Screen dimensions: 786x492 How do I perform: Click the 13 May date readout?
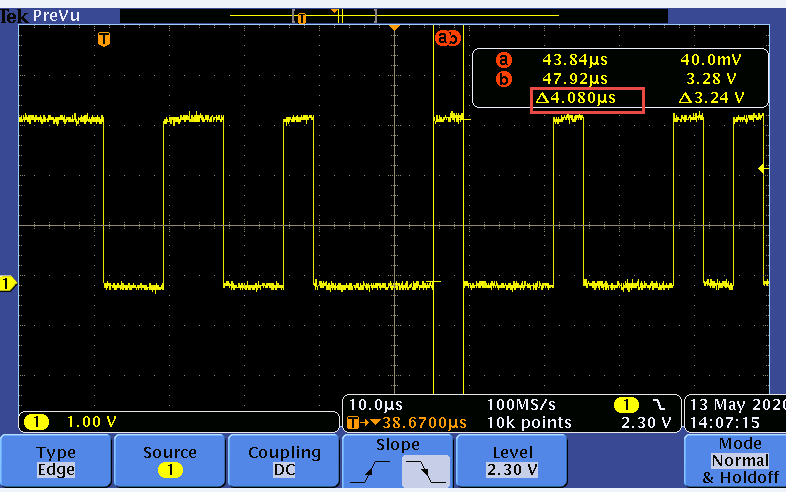click(738, 405)
